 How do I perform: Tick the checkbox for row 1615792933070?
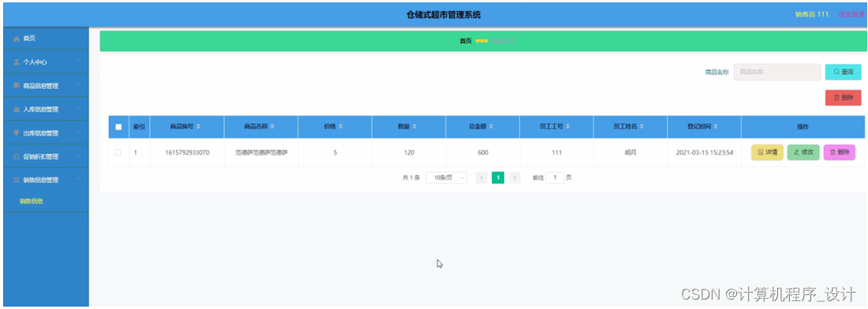point(118,153)
